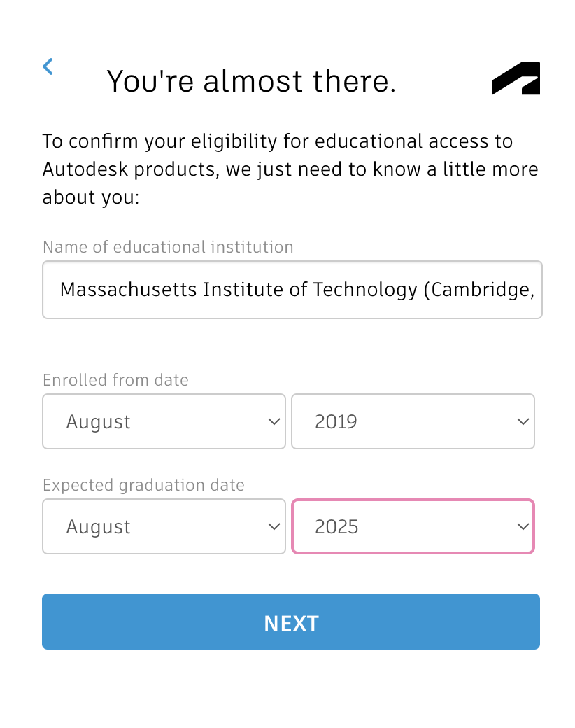Click the chevron beside graduation year 2025
Image resolution: width=575 pixels, height=728 pixels.
pos(523,526)
